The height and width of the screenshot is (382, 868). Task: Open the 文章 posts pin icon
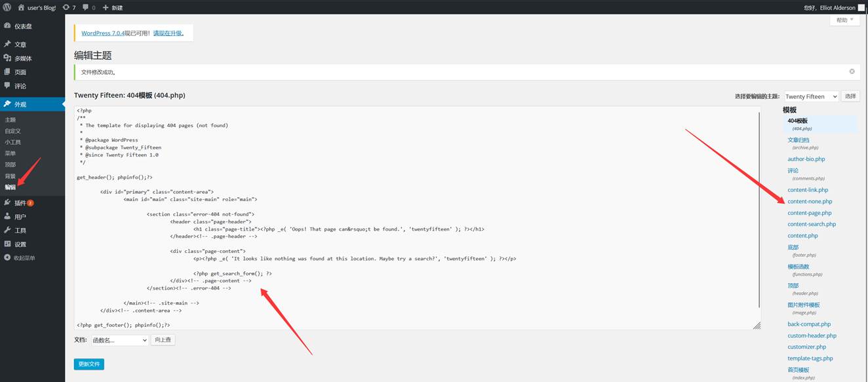tap(7, 44)
